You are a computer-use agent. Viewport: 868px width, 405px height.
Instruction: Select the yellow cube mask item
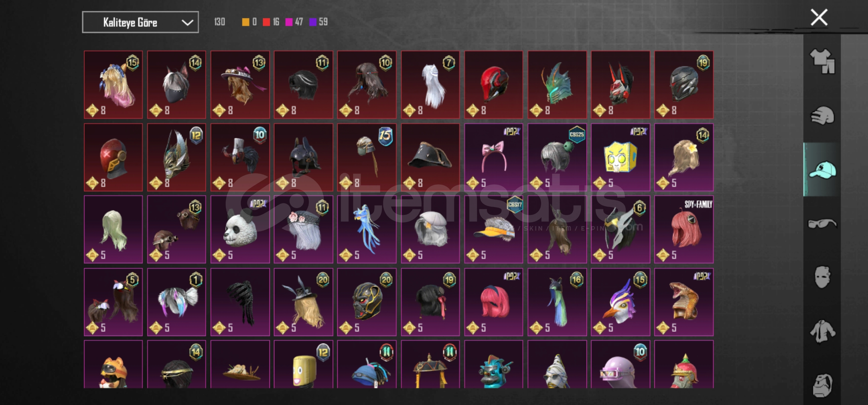pos(621,157)
